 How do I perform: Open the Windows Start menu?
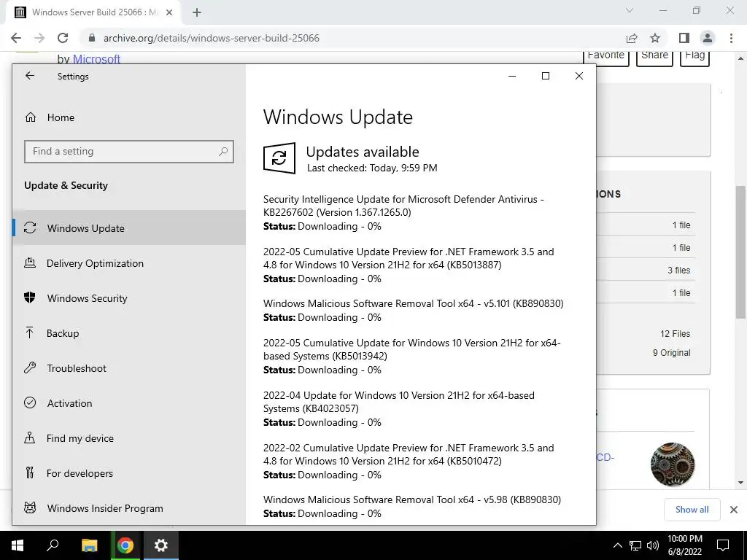(x=18, y=545)
